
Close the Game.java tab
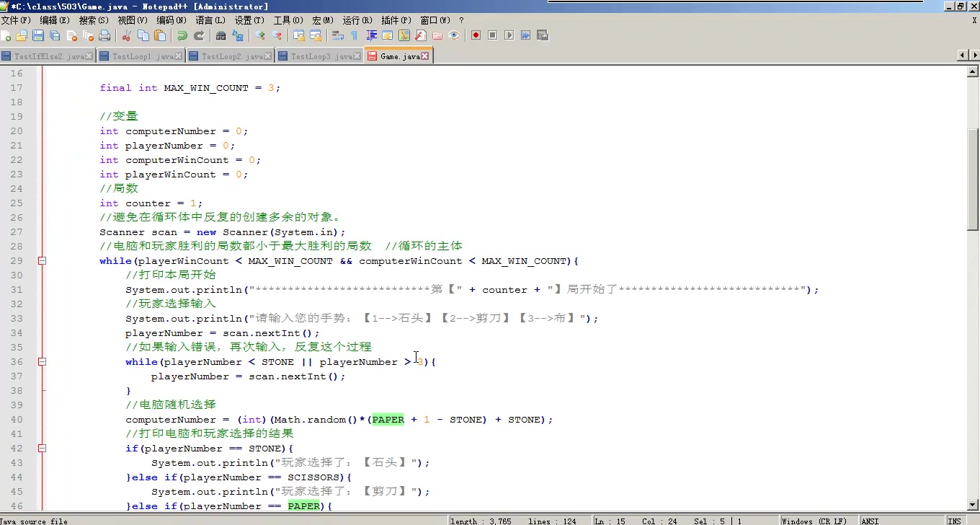[425, 56]
